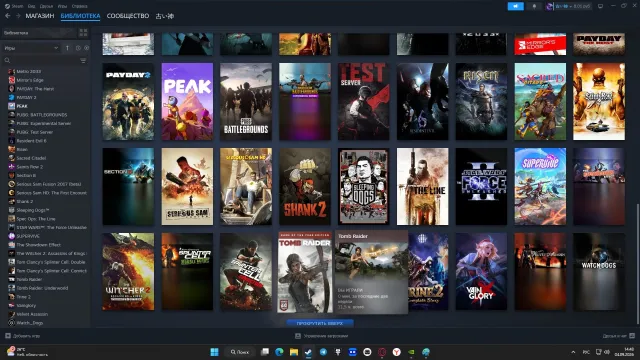Open the Steam menu
The image size is (640, 360).
tap(14, 6)
